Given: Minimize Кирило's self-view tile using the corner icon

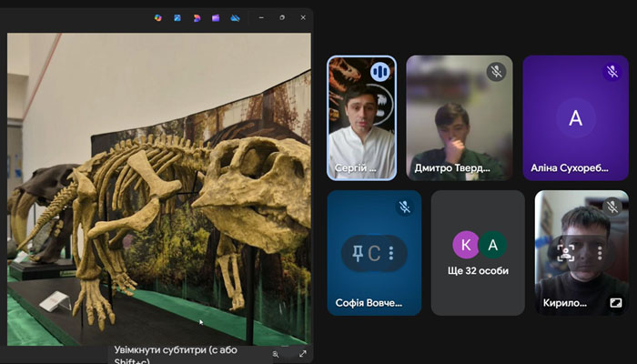Looking at the screenshot, I should (x=616, y=303).
